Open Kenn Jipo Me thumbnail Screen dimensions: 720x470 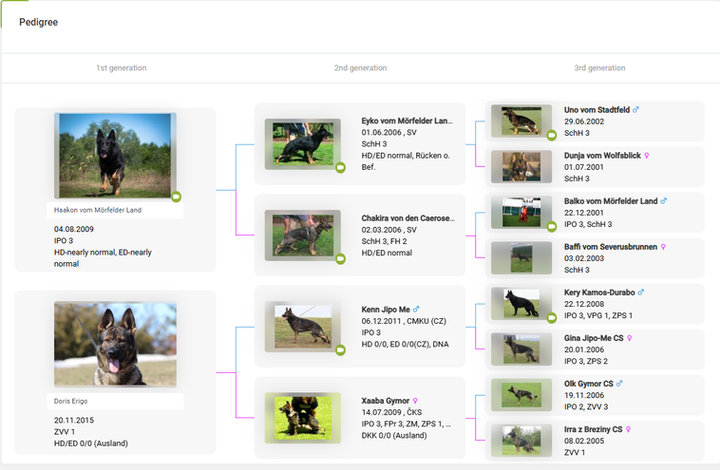click(303, 326)
